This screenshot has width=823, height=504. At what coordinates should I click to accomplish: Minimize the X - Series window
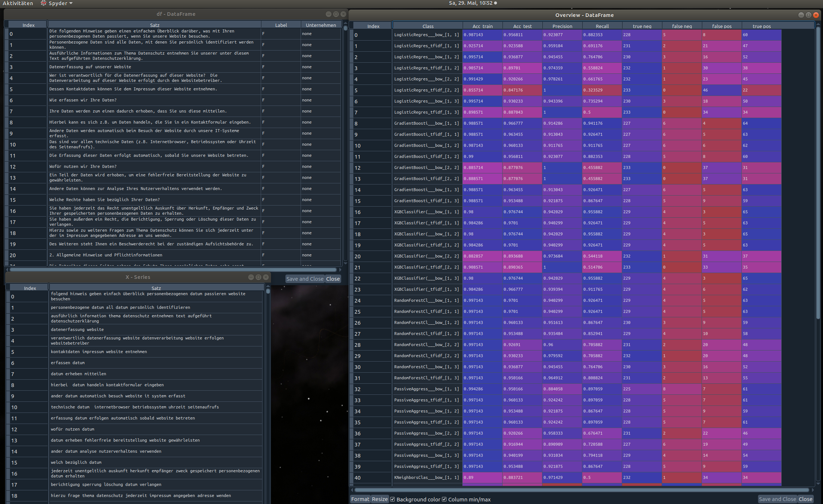[251, 277]
